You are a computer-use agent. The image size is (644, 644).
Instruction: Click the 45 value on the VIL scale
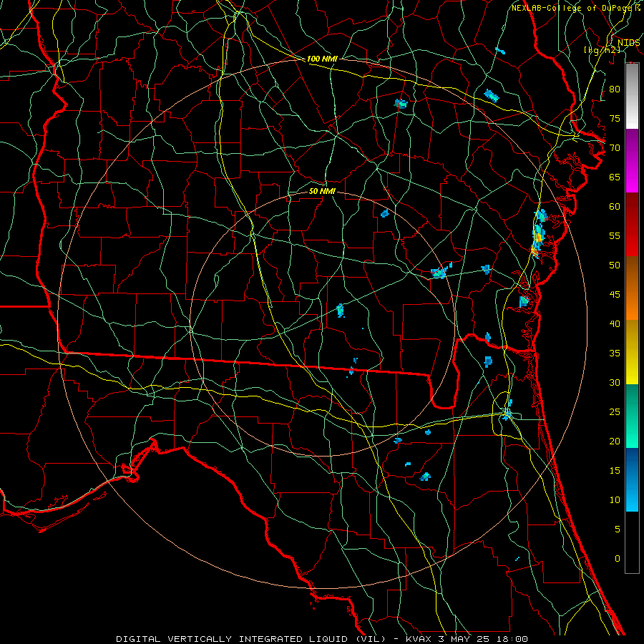[x=615, y=295]
